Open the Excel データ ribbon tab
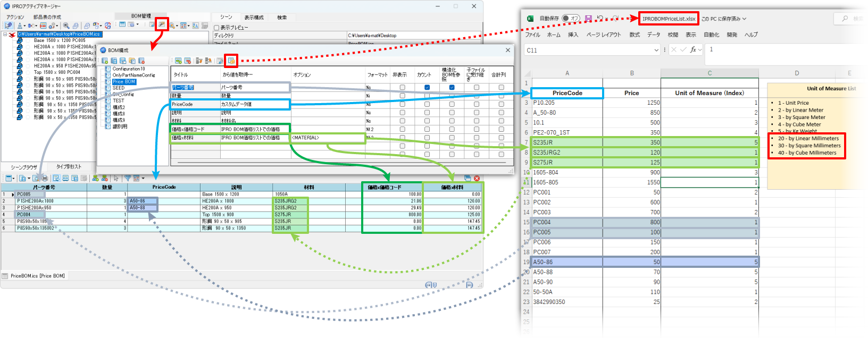 point(654,35)
